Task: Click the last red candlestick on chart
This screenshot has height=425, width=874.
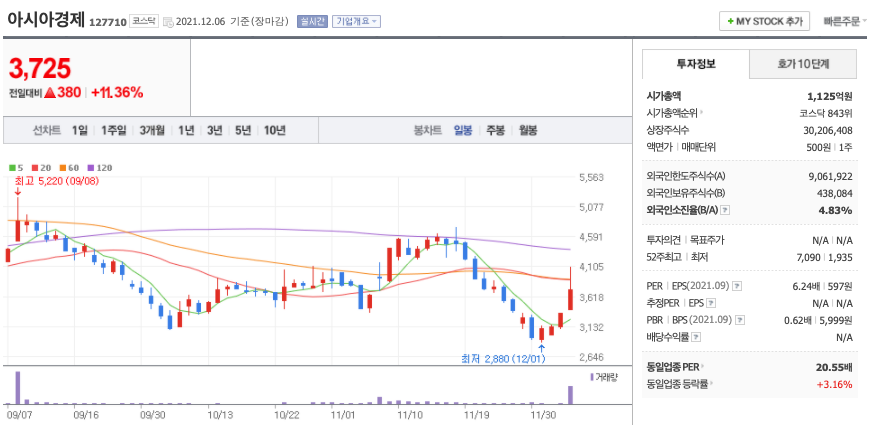Action: 571,289
